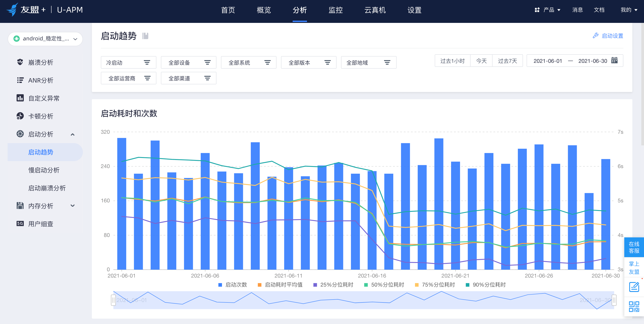Click the bookmark icon beside 启动趋势 title
This screenshot has height=324, width=644.
coord(145,36)
